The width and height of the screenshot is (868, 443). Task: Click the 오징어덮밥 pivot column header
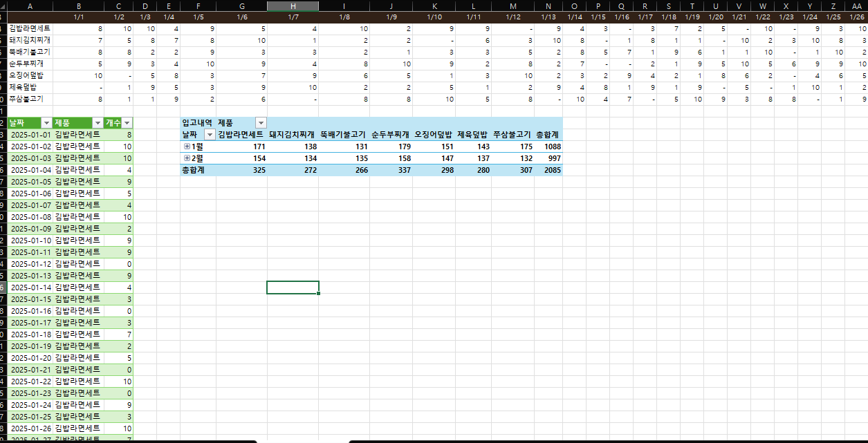coord(432,135)
